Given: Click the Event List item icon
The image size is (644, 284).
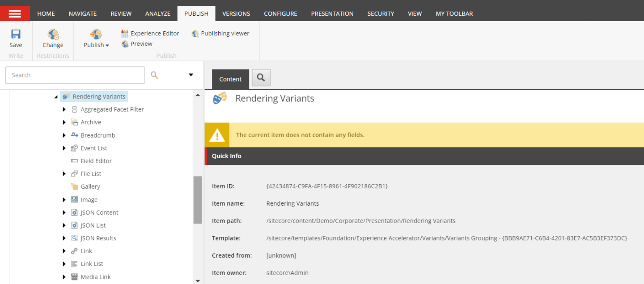Looking at the screenshot, I should pyautogui.click(x=74, y=148).
